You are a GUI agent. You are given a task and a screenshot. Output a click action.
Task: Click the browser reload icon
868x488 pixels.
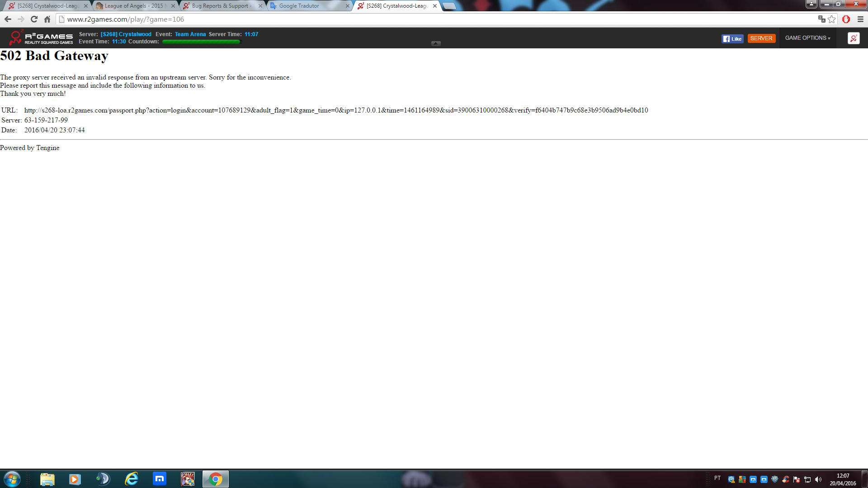tap(34, 19)
